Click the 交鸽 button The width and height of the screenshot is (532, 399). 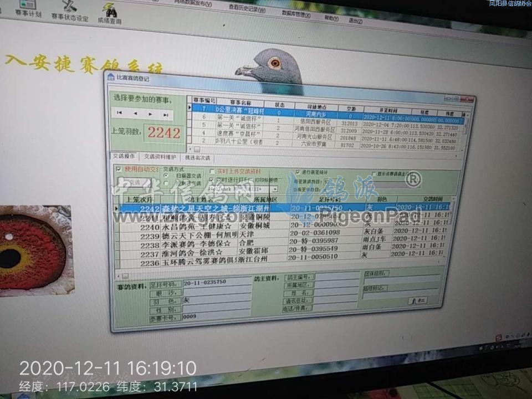(135, 182)
